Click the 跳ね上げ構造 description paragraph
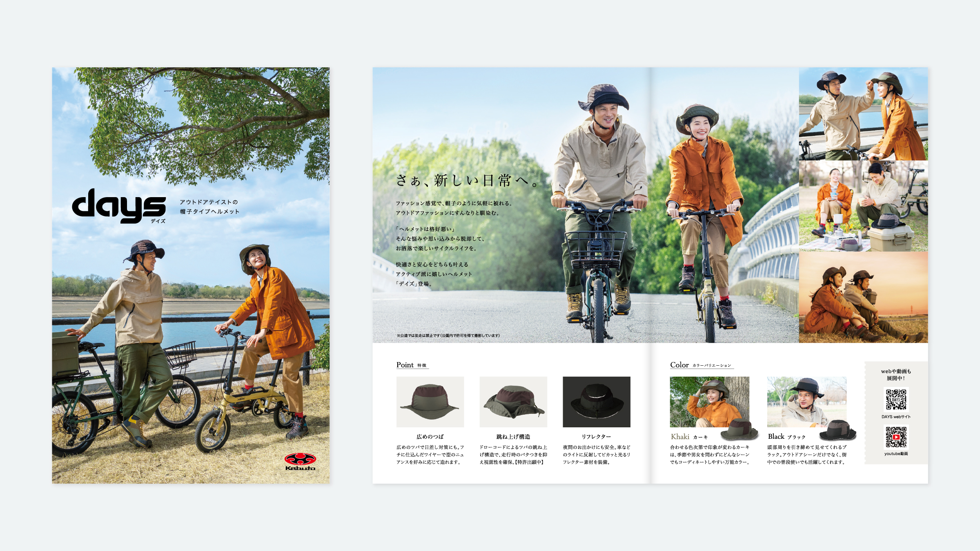Screen dimensions: 980x551 tap(513, 455)
